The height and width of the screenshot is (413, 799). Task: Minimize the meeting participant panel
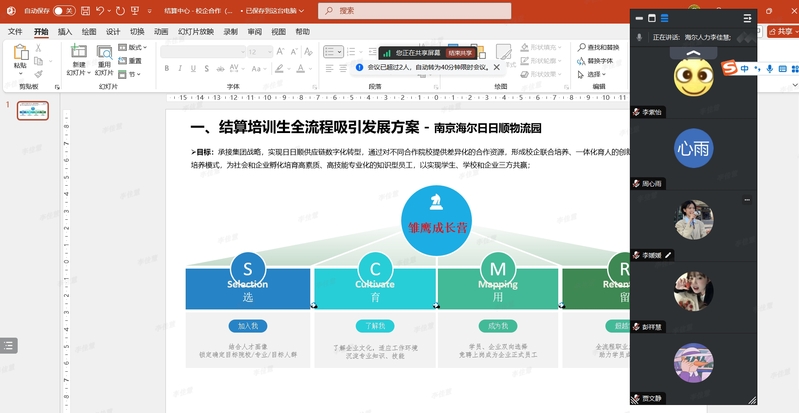[x=639, y=18]
